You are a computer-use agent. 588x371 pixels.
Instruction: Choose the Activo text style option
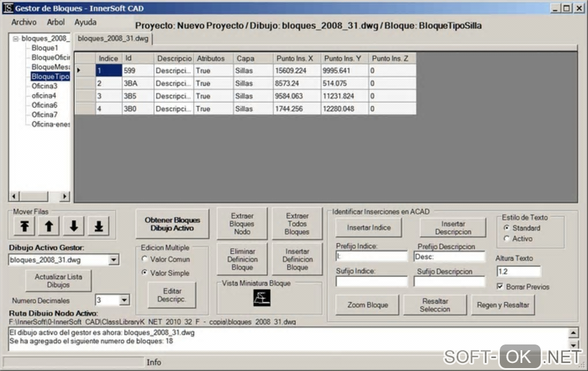point(507,238)
